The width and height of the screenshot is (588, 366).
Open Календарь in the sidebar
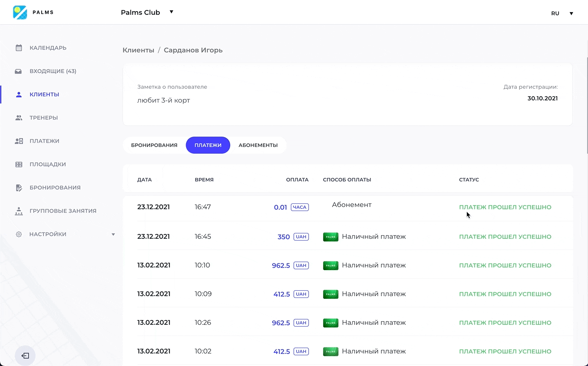pyautogui.click(x=48, y=48)
